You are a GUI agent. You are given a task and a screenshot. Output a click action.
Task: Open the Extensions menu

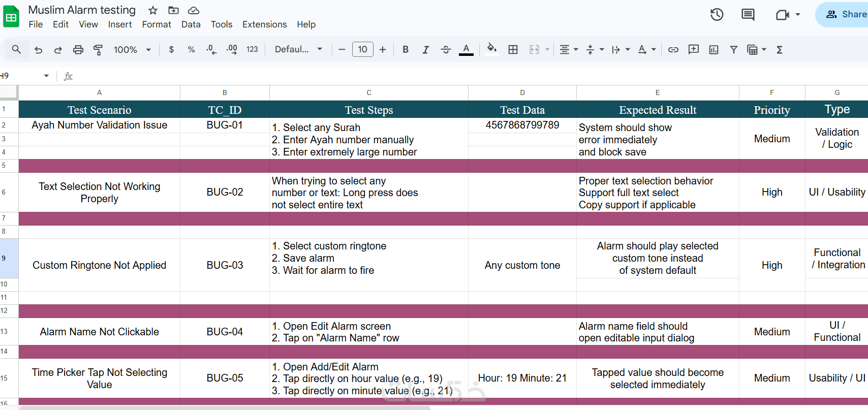(x=264, y=24)
